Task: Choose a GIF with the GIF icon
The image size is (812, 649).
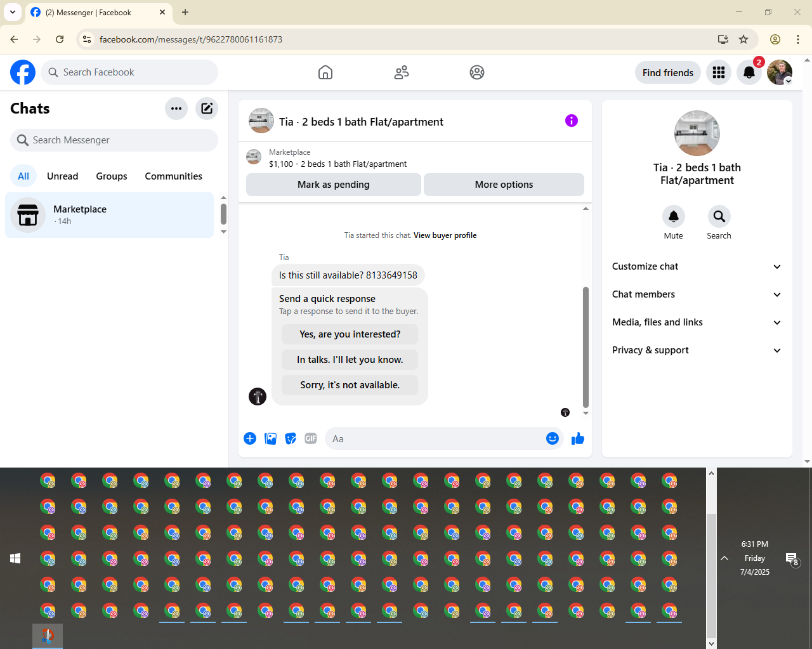Action: pos(311,438)
